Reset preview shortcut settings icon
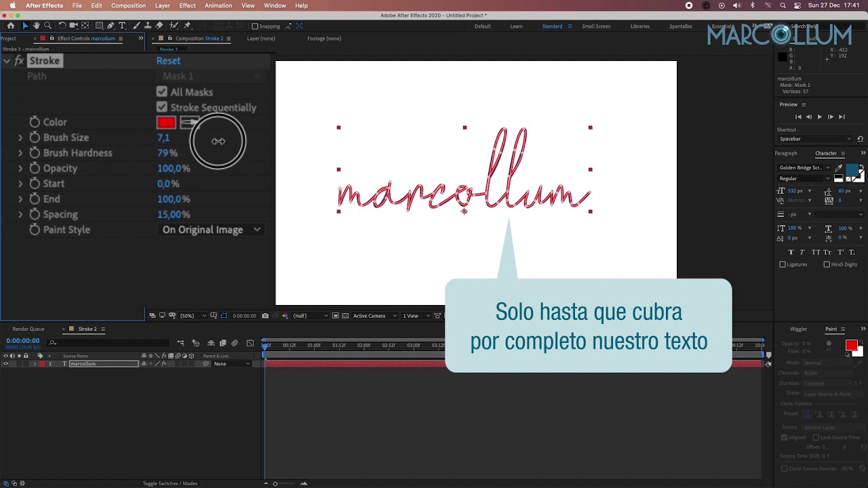Viewport: 868px width, 488px height. [x=860, y=139]
